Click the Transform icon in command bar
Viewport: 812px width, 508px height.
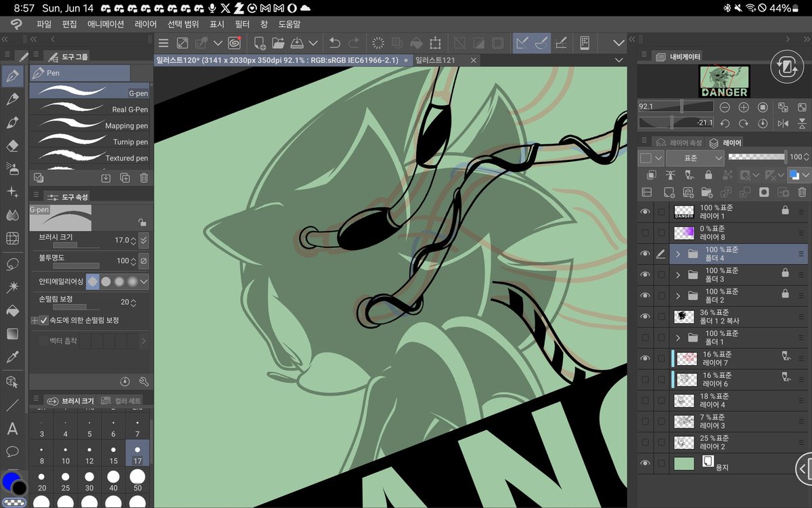pyautogui.click(x=436, y=43)
